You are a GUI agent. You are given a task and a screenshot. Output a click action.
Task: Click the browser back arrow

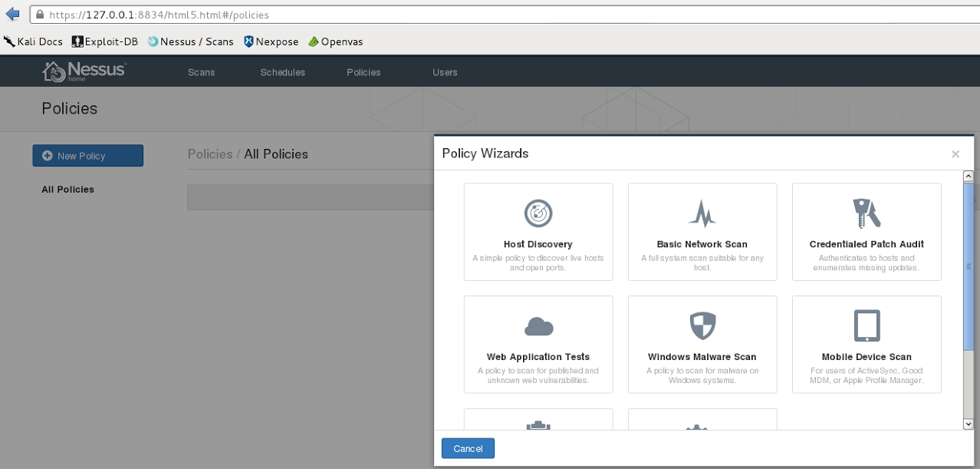[12, 15]
